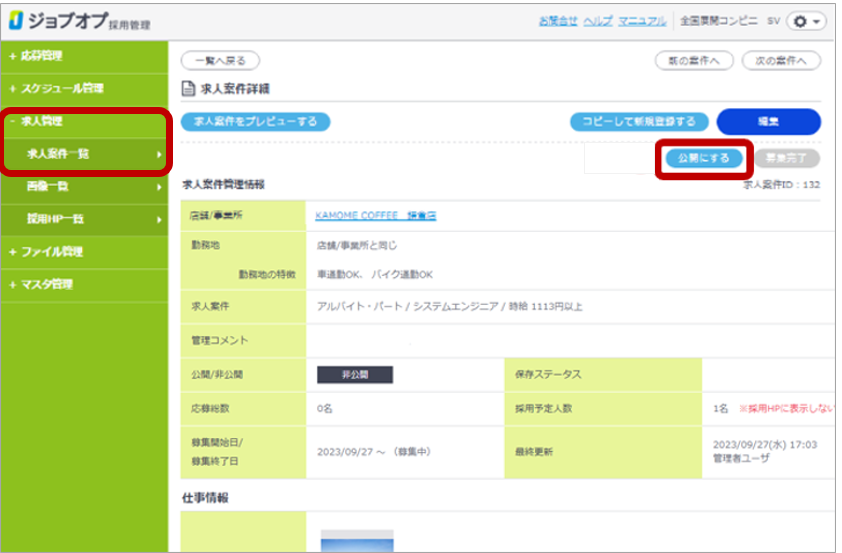Click the ジョブオプ logo
Screen dimensions: 842x553
pos(79,21)
